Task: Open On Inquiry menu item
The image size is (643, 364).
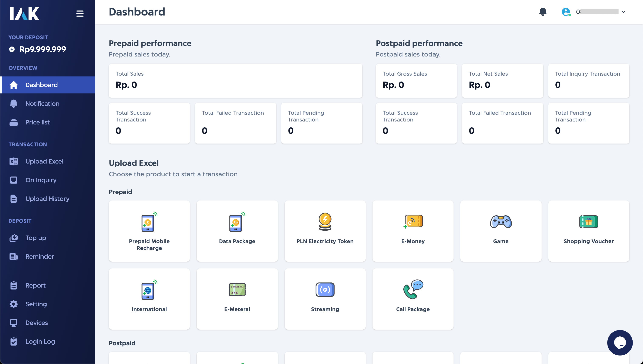Action: coord(48,180)
